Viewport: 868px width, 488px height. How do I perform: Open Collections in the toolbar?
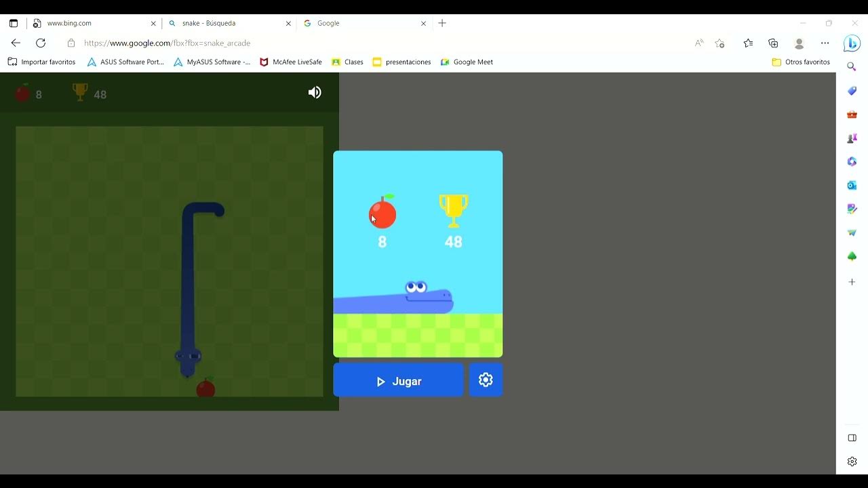pyautogui.click(x=773, y=43)
